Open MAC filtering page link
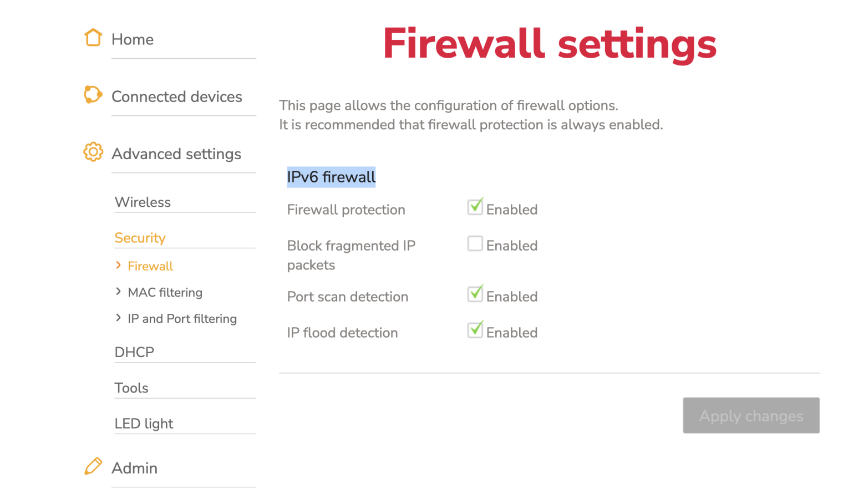The width and height of the screenshot is (843, 504). 165,292
